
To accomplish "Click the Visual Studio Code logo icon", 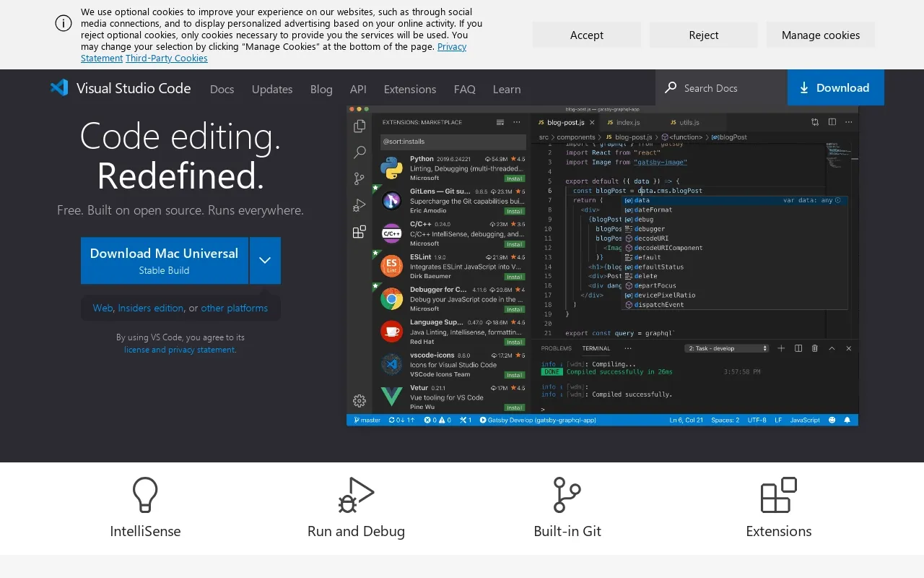I will tap(59, 88).
